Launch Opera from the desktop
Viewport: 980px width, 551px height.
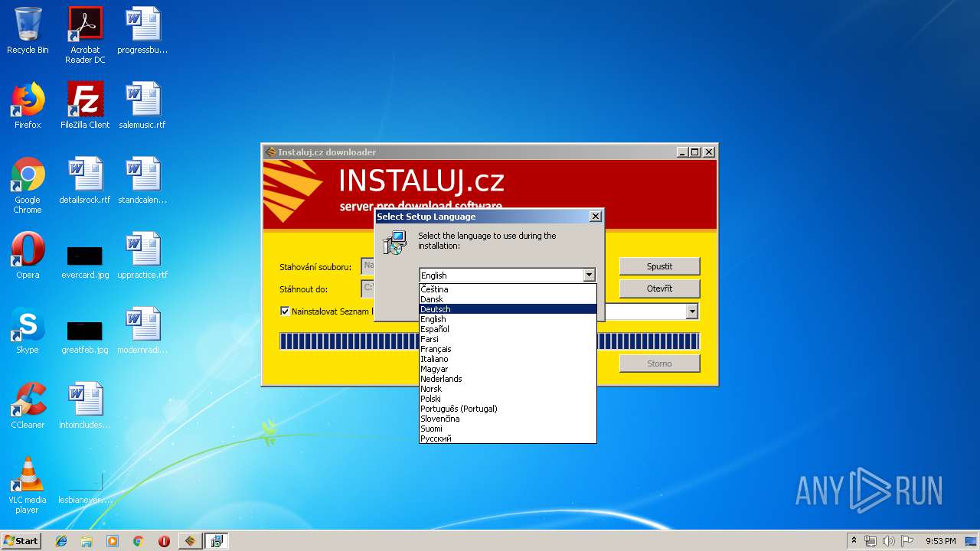tap(28, 256)
